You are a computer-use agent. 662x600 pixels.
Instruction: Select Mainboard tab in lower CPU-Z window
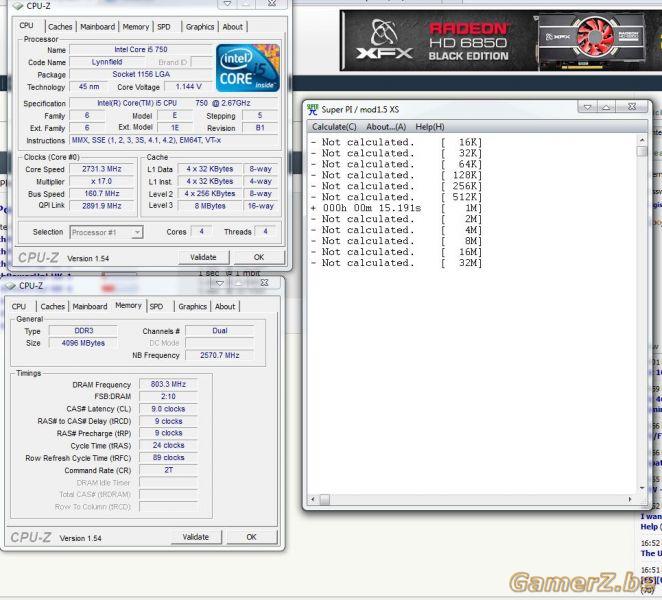tap(90, 306)
